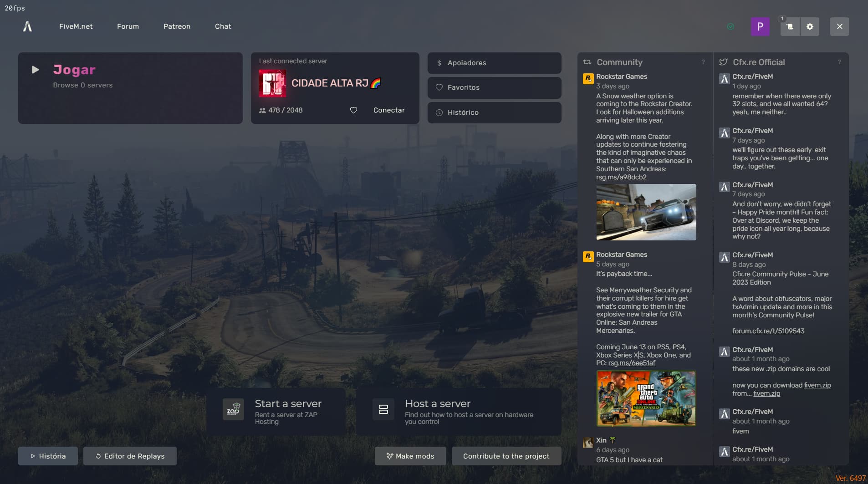This screenshot has height=484, width=868.
Task: Click the FiveM logo in the top corner
Action: point(27,26)
